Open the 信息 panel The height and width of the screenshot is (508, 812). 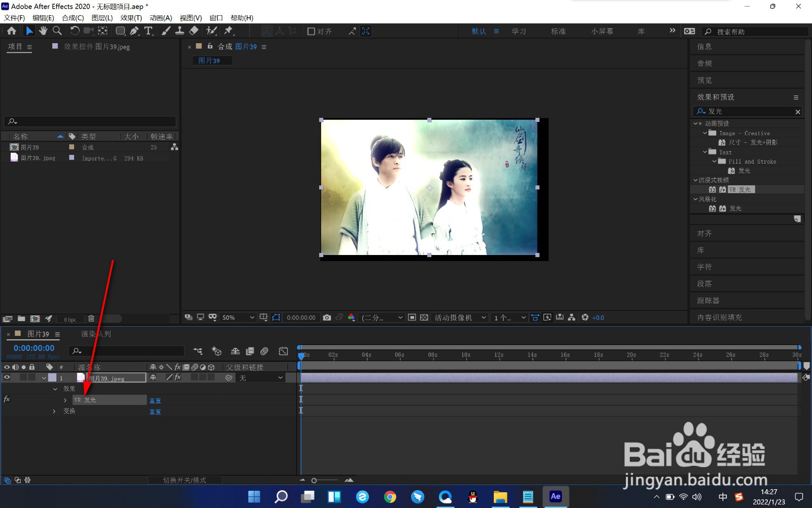coord(704,47)
